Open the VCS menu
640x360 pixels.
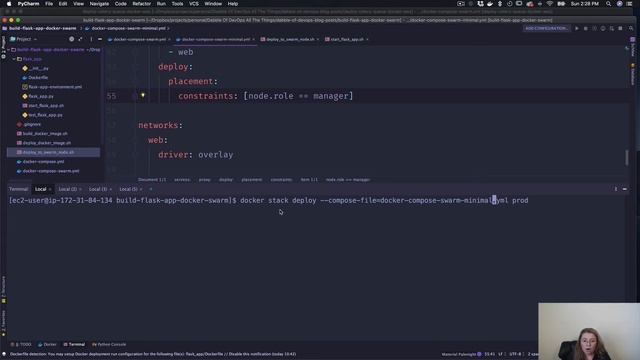point(194,4)
